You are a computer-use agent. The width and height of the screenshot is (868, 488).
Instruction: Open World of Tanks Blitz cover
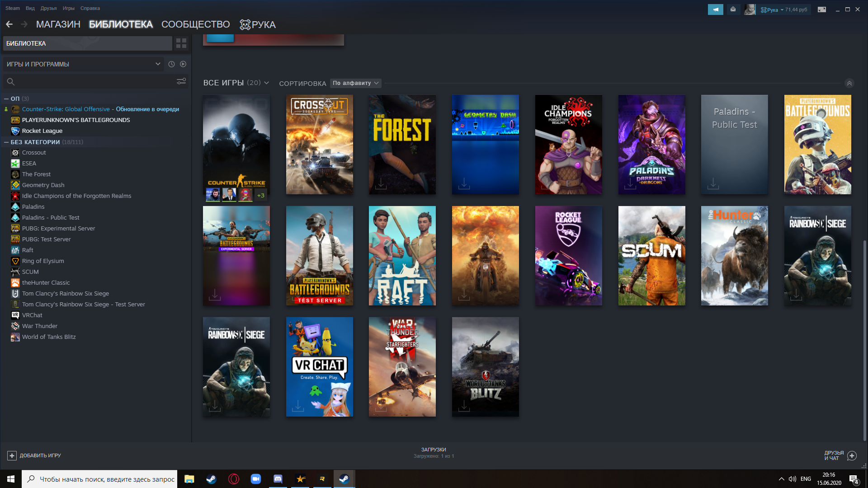pyautogui.click(x=486, y=367)
